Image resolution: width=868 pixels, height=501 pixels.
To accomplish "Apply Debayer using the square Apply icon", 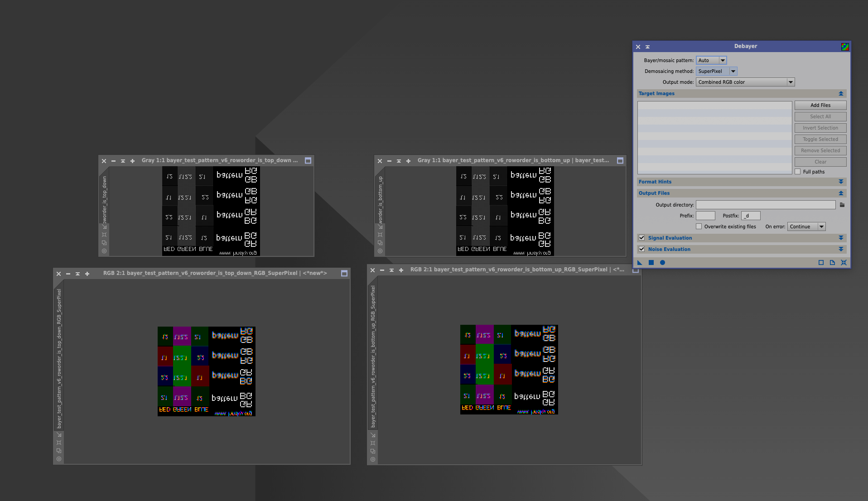I will [x=651, y=262].
